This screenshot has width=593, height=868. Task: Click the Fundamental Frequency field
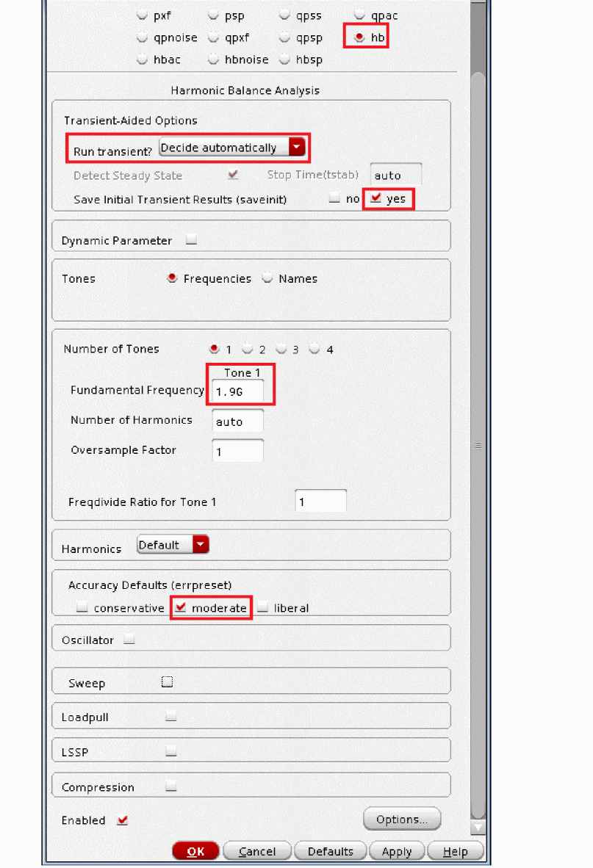(237, 391)
